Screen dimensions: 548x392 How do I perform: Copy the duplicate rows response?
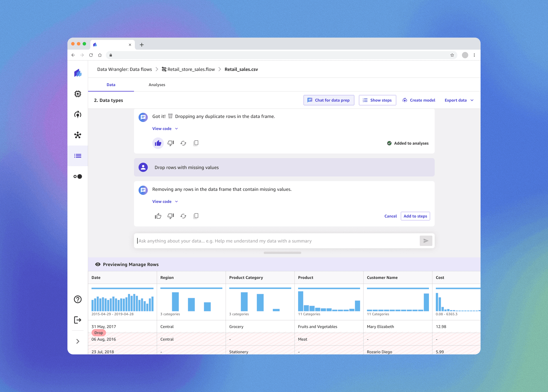coord(196,143)
